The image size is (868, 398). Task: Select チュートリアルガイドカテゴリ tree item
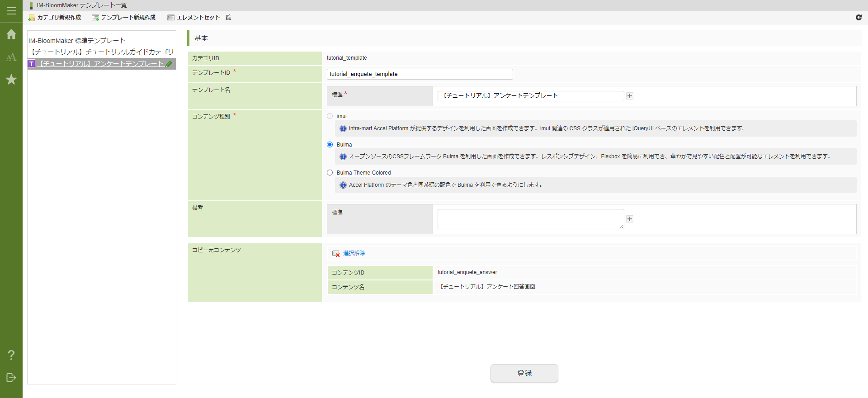[102, 52]
